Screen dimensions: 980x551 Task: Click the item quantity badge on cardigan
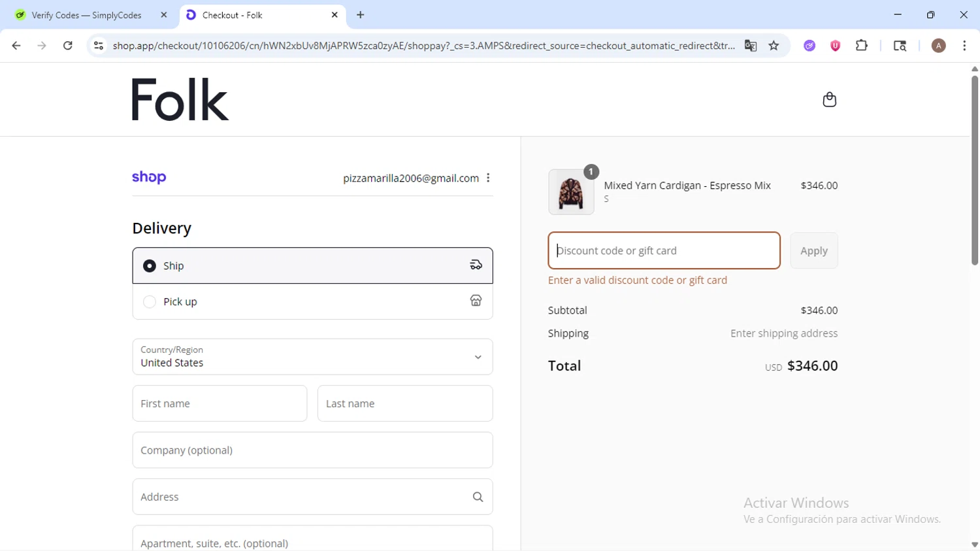(x=591, y=172)
